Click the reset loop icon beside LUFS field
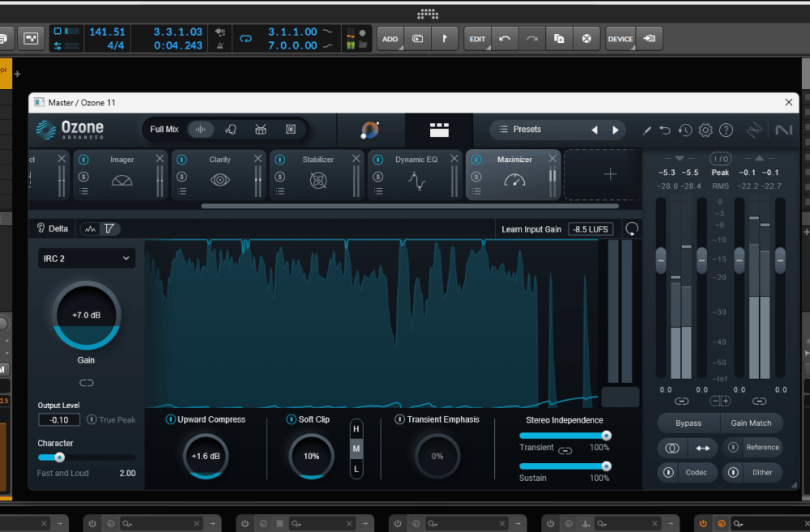810x532 pixels. click(x=631, y=229)
